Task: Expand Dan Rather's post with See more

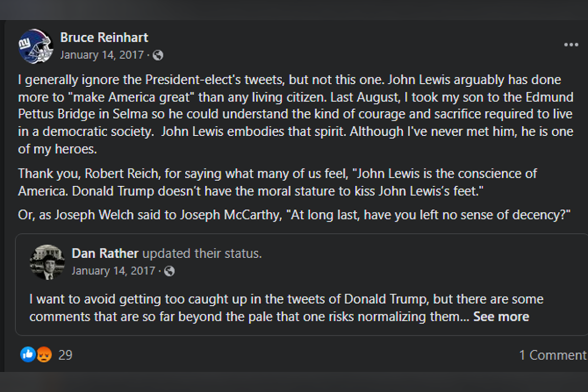Action: coord(501,317)
